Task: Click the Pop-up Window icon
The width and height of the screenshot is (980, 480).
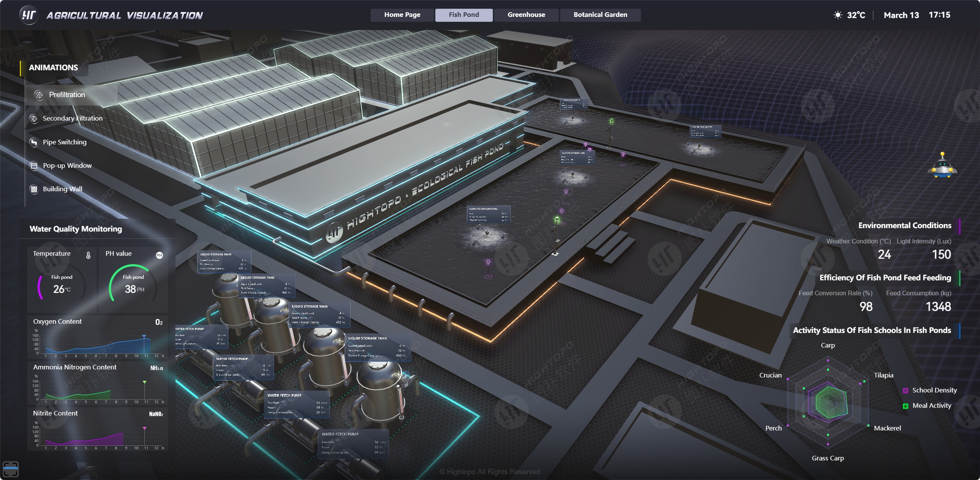Action: [x=34, y=166]
